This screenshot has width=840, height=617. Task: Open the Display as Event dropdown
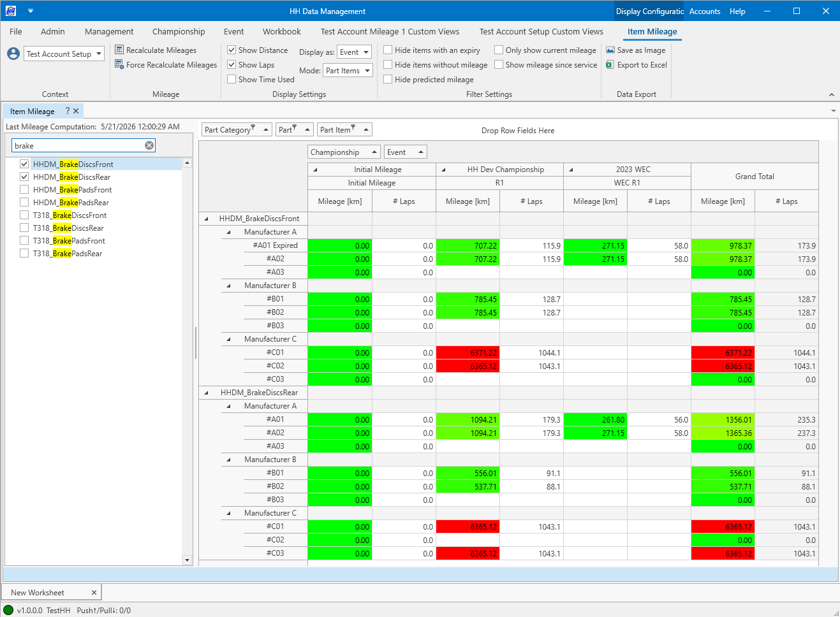355,52
